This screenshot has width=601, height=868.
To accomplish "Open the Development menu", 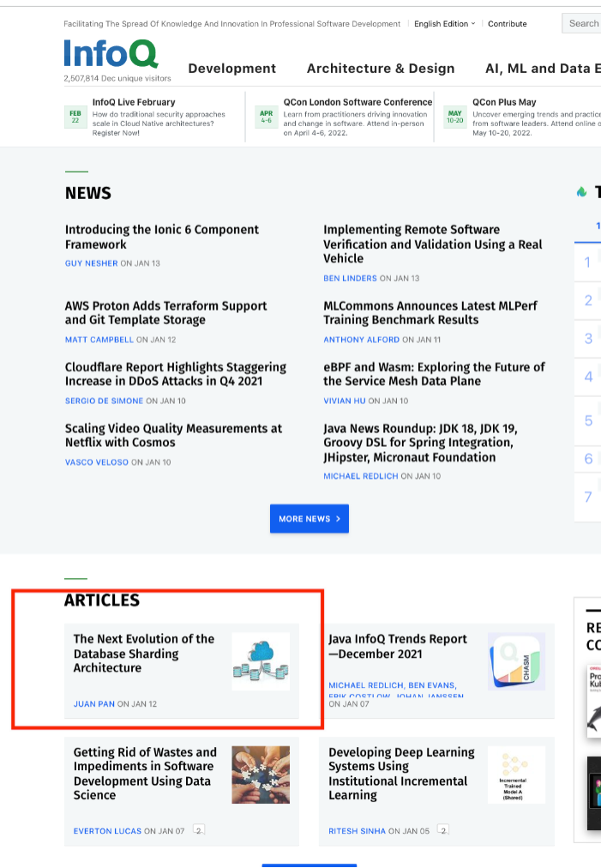I will point(231,68).
